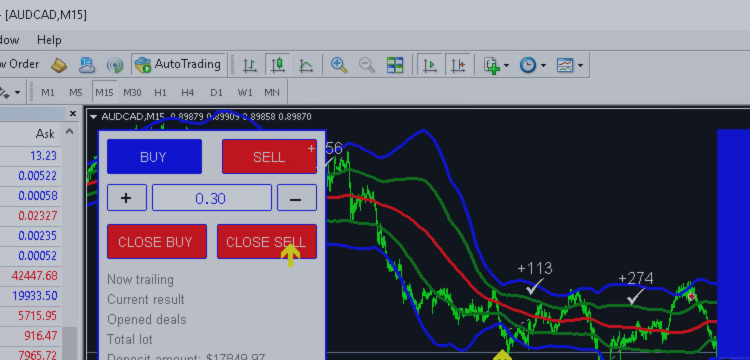
Task: Click the blue BUY button
Action: (154, 157)
